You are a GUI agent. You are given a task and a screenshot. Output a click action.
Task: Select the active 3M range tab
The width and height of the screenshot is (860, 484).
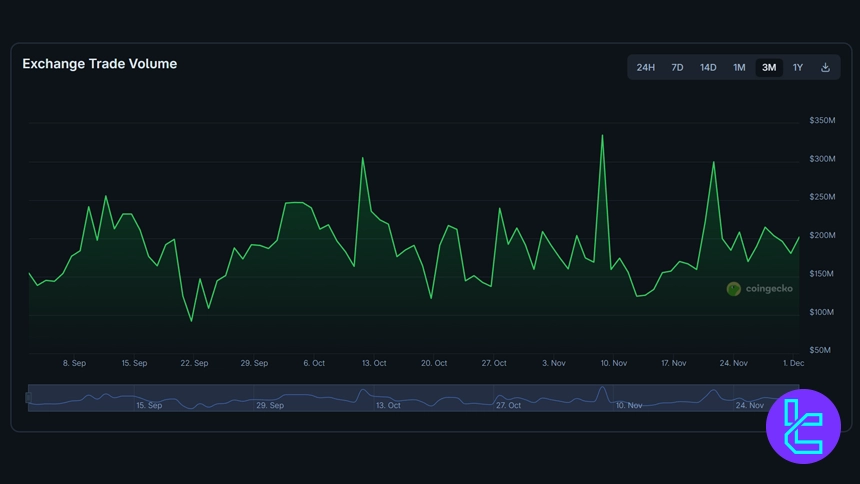coord(769,67)
